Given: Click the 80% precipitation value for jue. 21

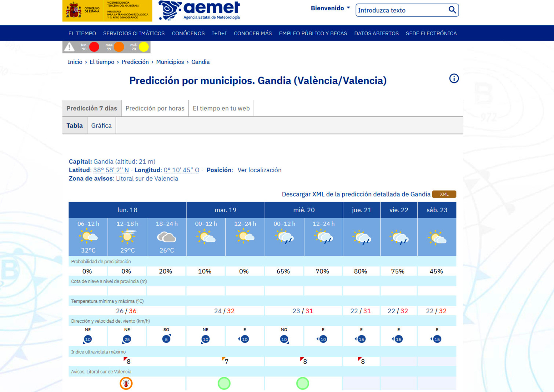Looking at the screenshot, I should pos(360,271).
